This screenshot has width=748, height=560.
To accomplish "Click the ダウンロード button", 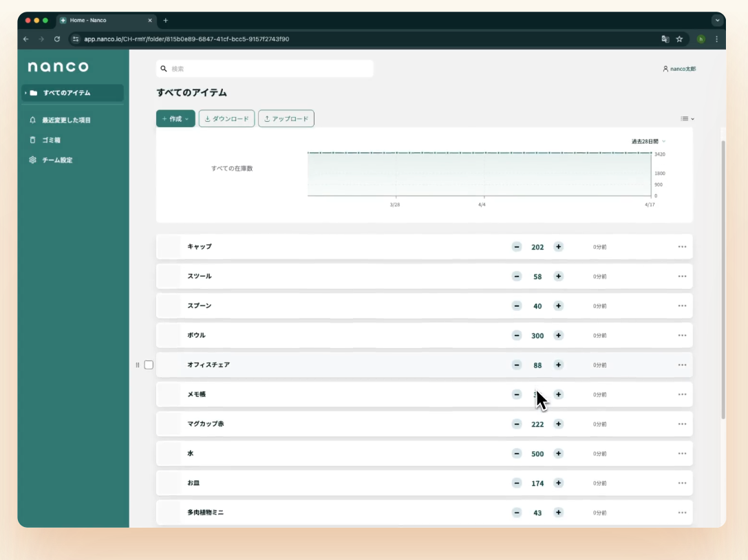I will tap(226, 119).
